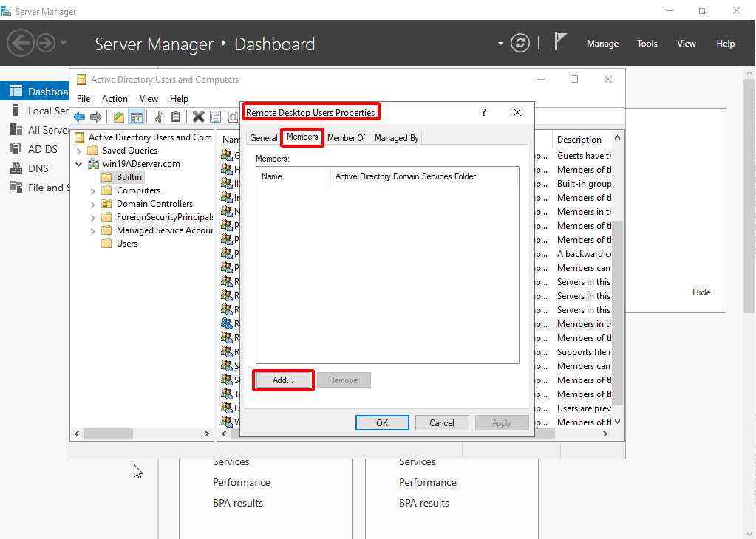This screenshot has height=539, width=756.
Task: Toggle the Show/Hide Console Tree icon
Action: pyautogui.click(x=136, y=117)
